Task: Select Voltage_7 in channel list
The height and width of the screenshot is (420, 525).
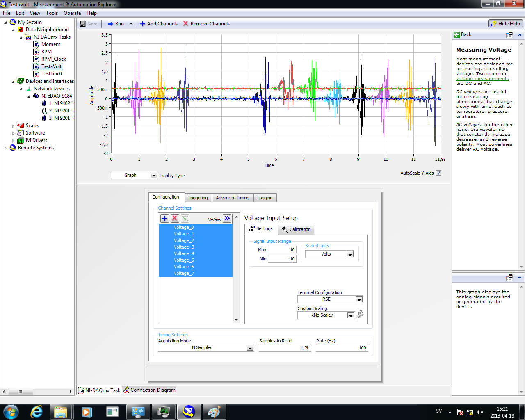Action: [x=196, y=273]
